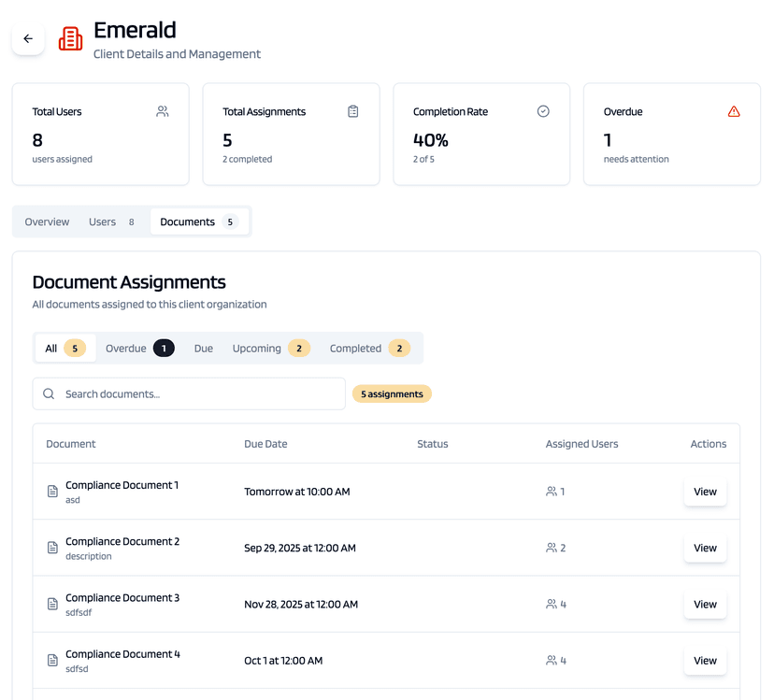Click the 5 assignments count badge

click(392, 393)
